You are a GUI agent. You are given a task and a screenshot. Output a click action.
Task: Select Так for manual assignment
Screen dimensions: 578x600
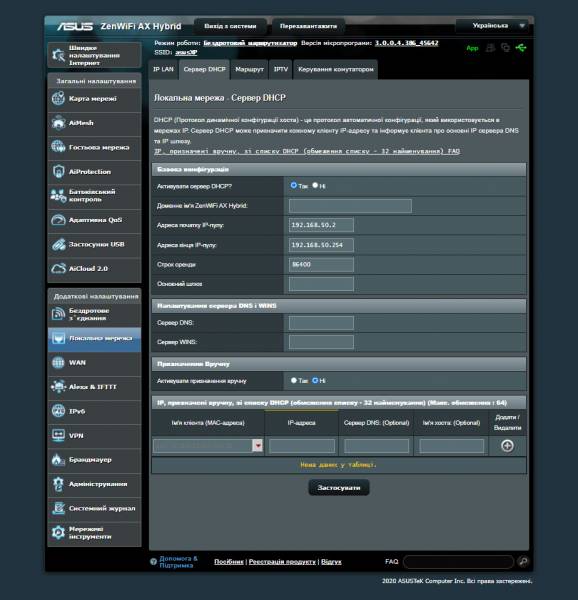click(x=293, y=380)
